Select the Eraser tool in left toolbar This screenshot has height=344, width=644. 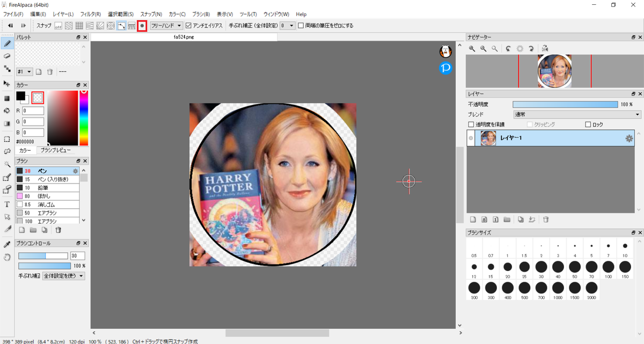pyautogui.click(x=7, y=55)
